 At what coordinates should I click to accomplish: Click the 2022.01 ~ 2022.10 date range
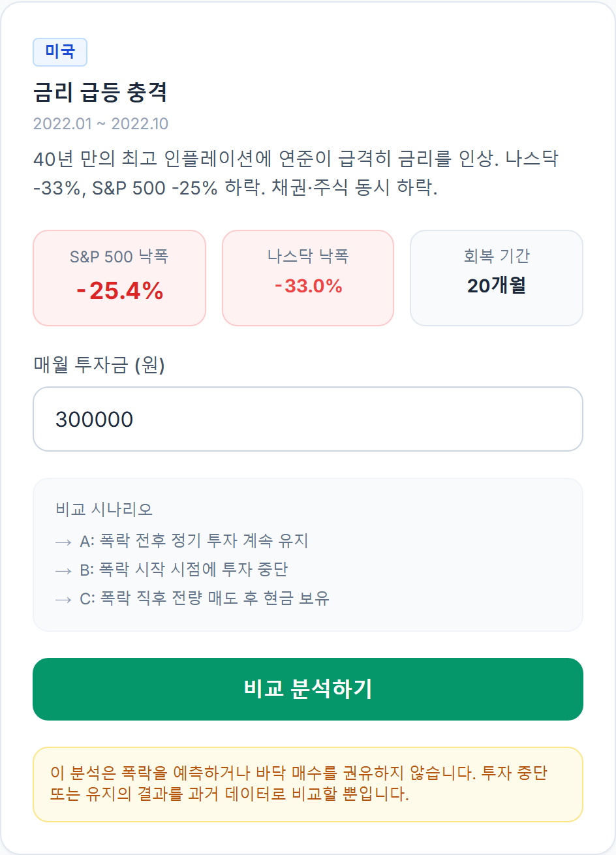[x=100, y=124]
